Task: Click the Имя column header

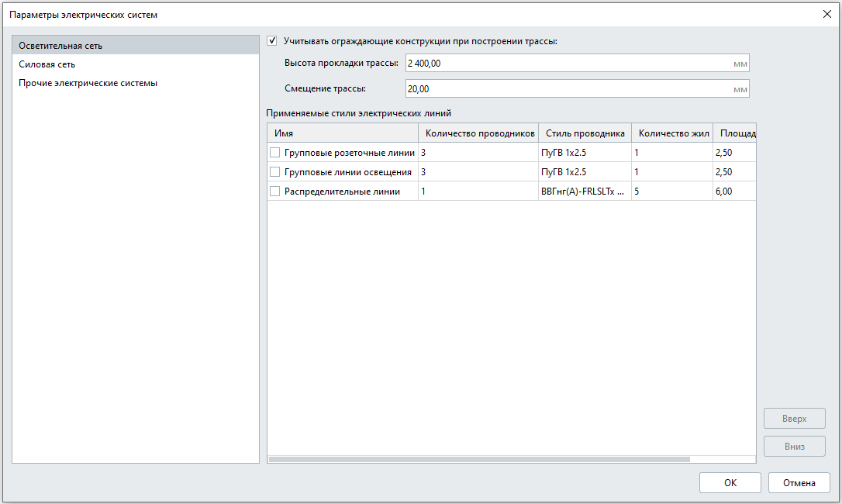Action: [343, 133]
